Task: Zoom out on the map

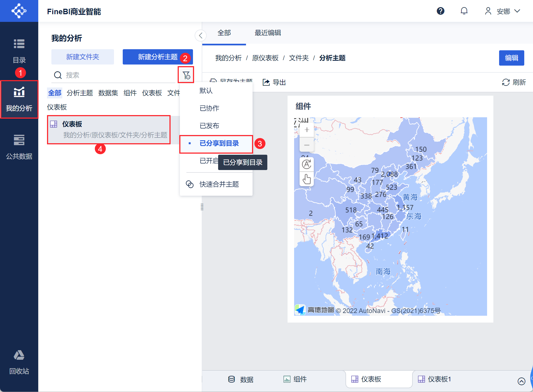Action: click(x=307, y=145)
